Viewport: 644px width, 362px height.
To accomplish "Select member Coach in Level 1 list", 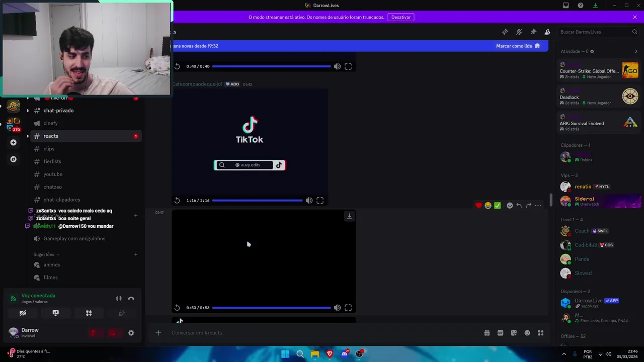I will click(x=599, y=231).
